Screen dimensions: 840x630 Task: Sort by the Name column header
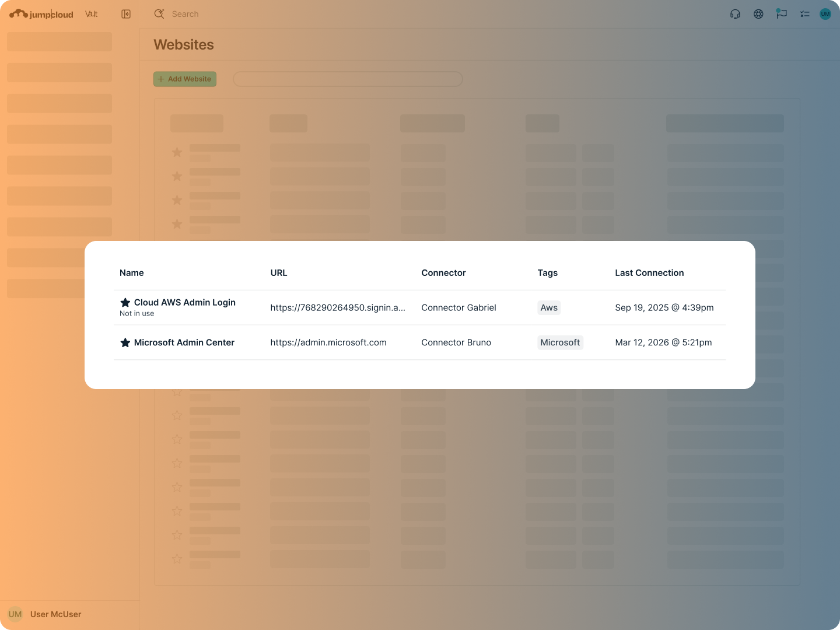(x=132, y=273)
